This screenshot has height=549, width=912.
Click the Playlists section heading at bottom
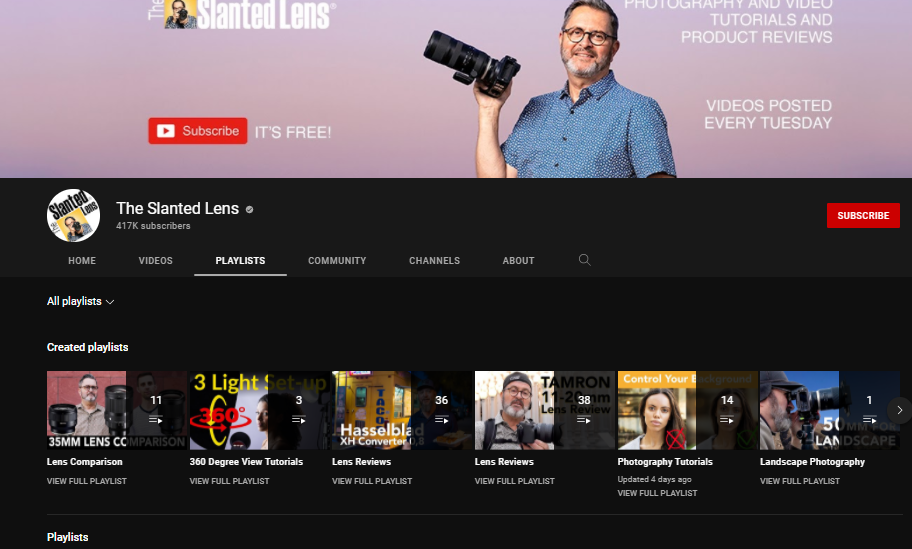click(x=67, y=537)
